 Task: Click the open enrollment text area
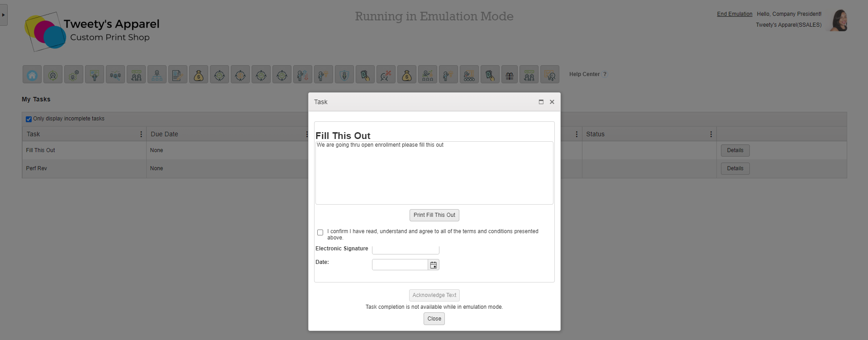434,173
